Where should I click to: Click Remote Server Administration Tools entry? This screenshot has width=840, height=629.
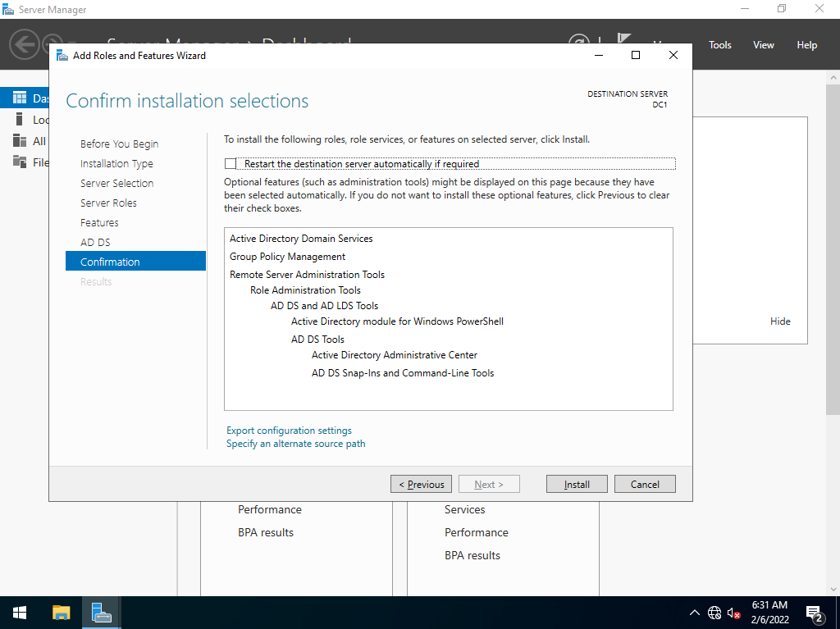[307, 275]
